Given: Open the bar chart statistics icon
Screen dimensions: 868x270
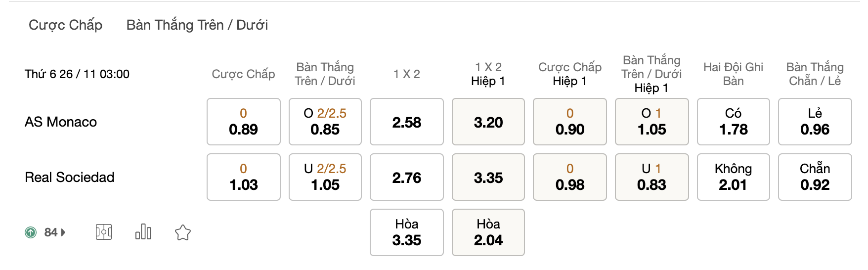Looking at the screenshot, I should (143, 232).
